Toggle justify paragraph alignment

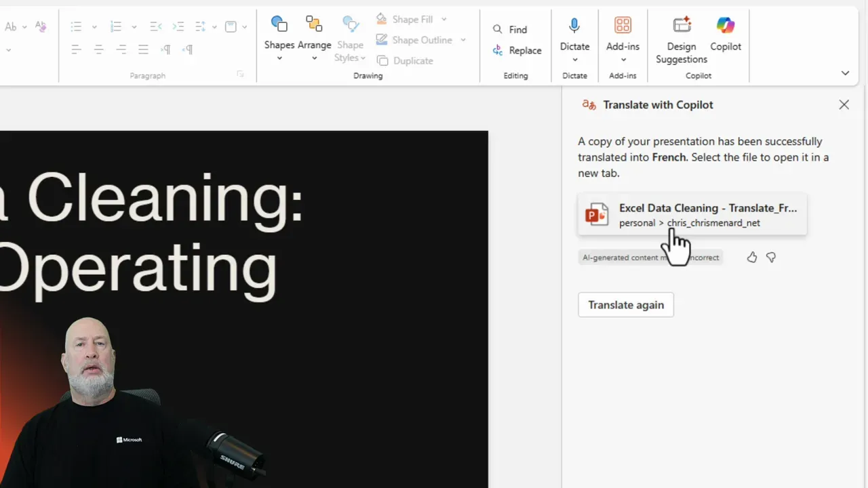click(x=143, y=49)
